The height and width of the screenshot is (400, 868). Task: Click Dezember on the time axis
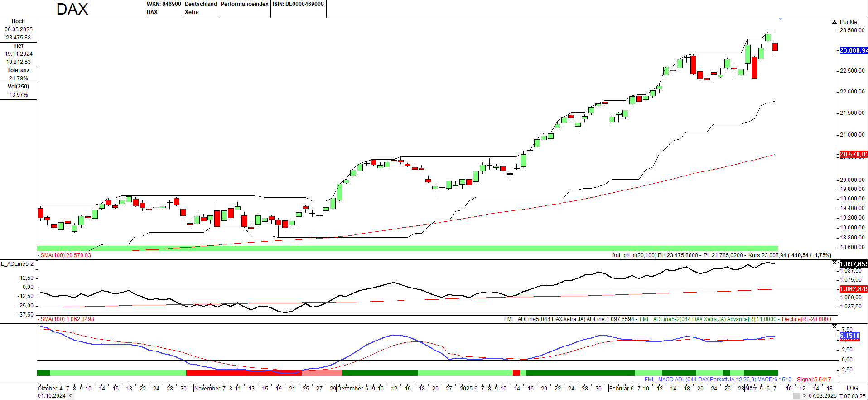(x=349, y=388)
